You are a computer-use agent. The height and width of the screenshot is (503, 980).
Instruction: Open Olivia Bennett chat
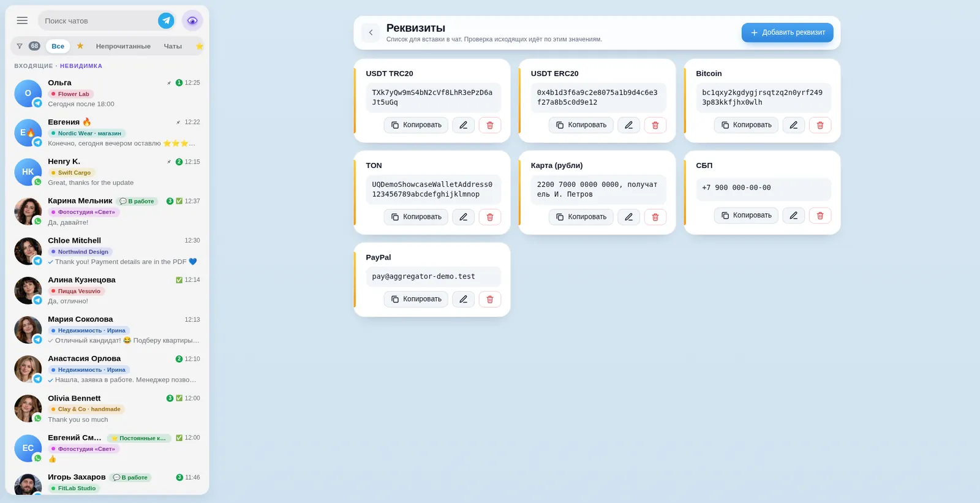coord(107,409)
